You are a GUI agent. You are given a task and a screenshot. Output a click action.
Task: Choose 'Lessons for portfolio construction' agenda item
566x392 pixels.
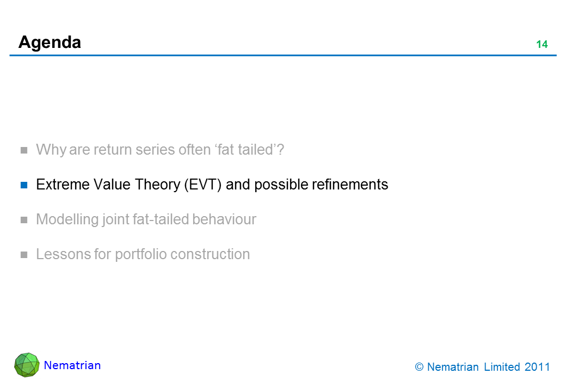coord(143,254)
